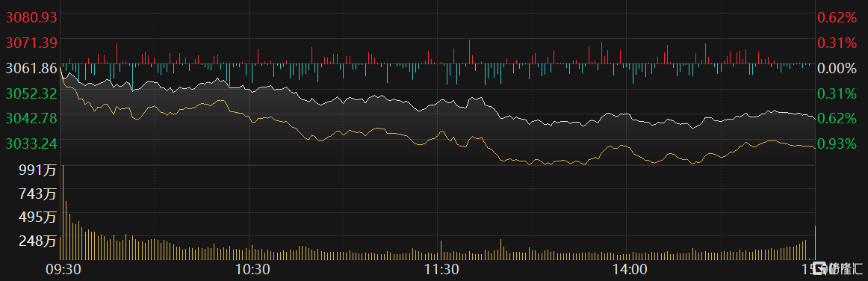This screenshot has height=281, width=868.
Task: Click the 743万 volume label
Action: 38,194
